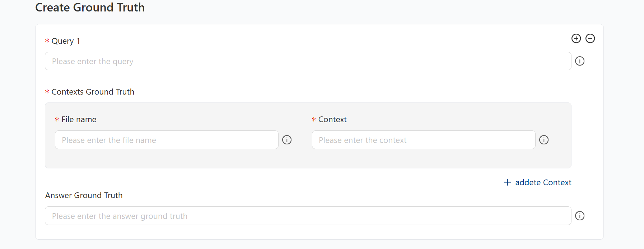Screen dimensions: 644x249
Task: Click the red asterisk beside Query 1
Action: (x=47, y=41)
